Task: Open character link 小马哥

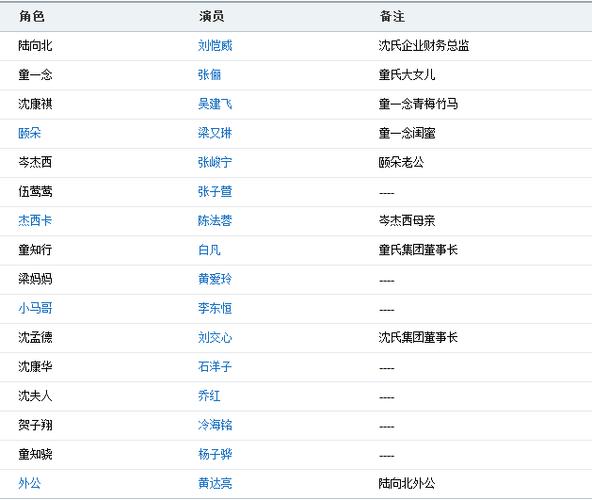Action: click(35, 308)
